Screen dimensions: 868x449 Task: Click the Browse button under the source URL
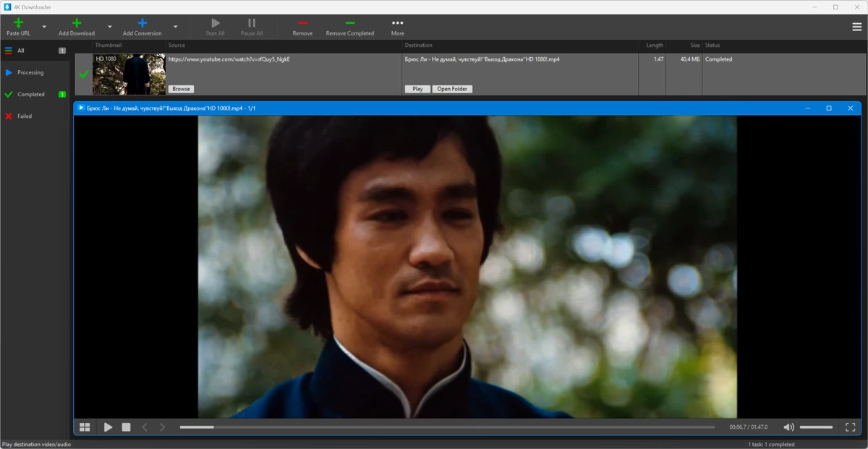pos(181,89)
